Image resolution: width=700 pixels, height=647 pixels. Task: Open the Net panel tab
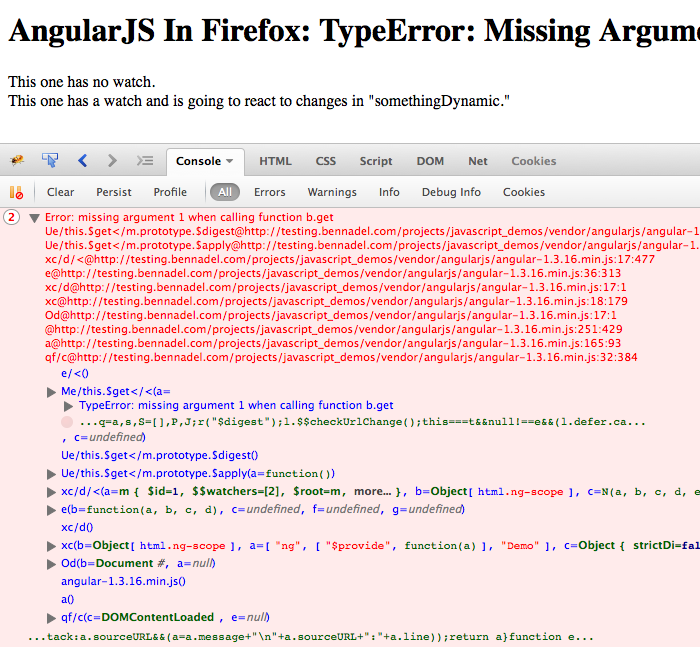[478, 161]
